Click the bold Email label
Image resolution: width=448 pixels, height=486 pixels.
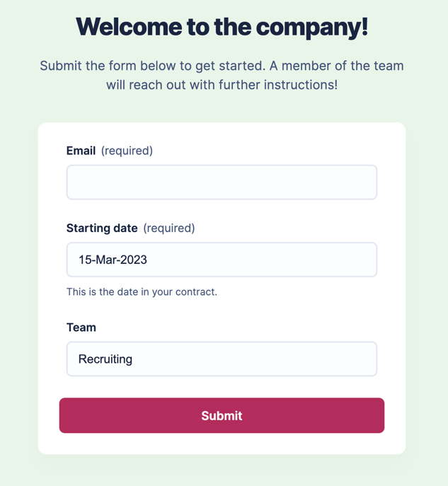(x=81, y=151)
